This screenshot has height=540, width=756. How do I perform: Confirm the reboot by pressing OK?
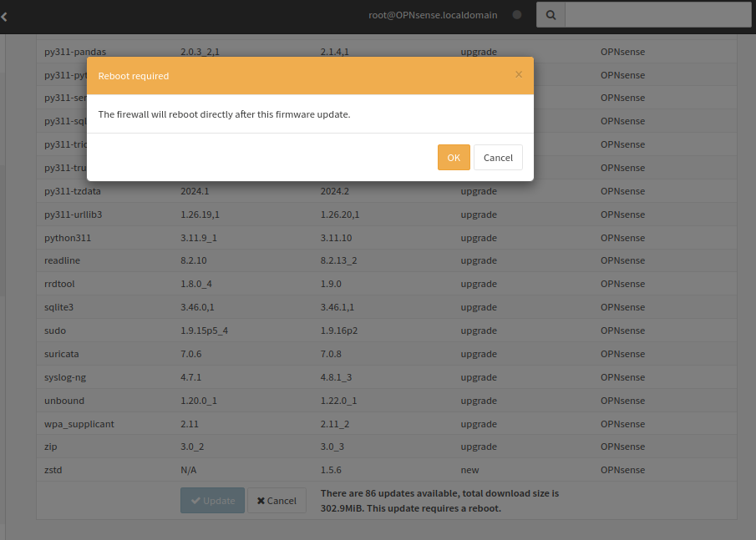coord(454,158)
